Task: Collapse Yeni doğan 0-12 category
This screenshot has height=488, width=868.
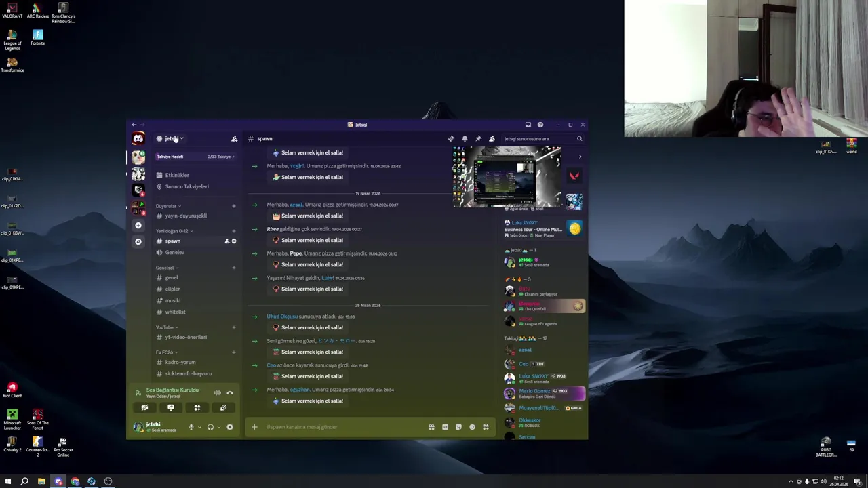Action: pyautogui.click(x=174, y=231)
